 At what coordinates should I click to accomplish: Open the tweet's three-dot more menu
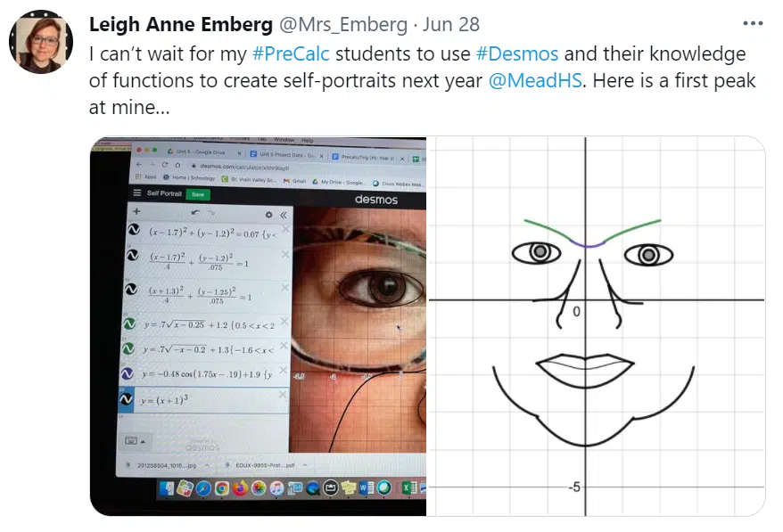[x=753, y=23]
